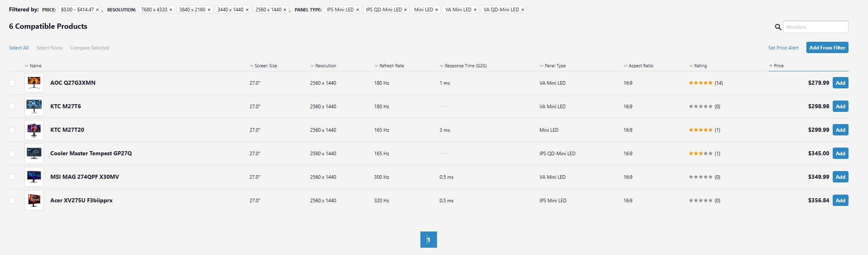
Task: Open the Cooler Master Tempest GP27Q image
Action: tap(34, 153)
